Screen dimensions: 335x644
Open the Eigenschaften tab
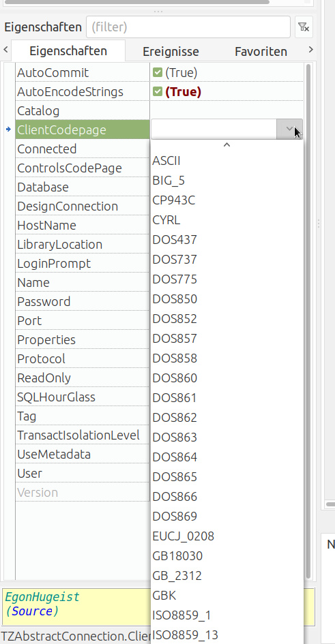pyautogui.click(x=68, y=51)
